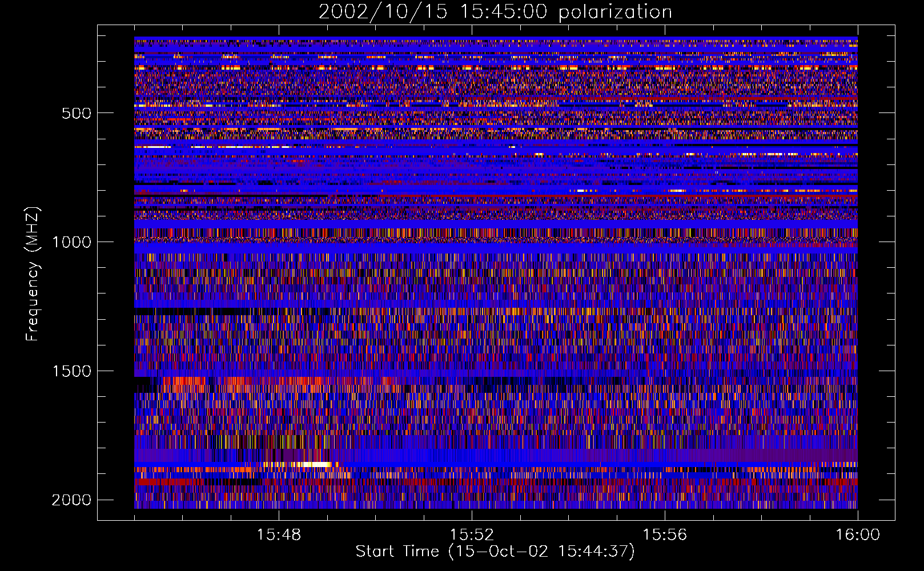Image resolution: width=924 pixels, height=571 pixels.
Task: Click the 16:00 time axis label
Action: [858, 535]
